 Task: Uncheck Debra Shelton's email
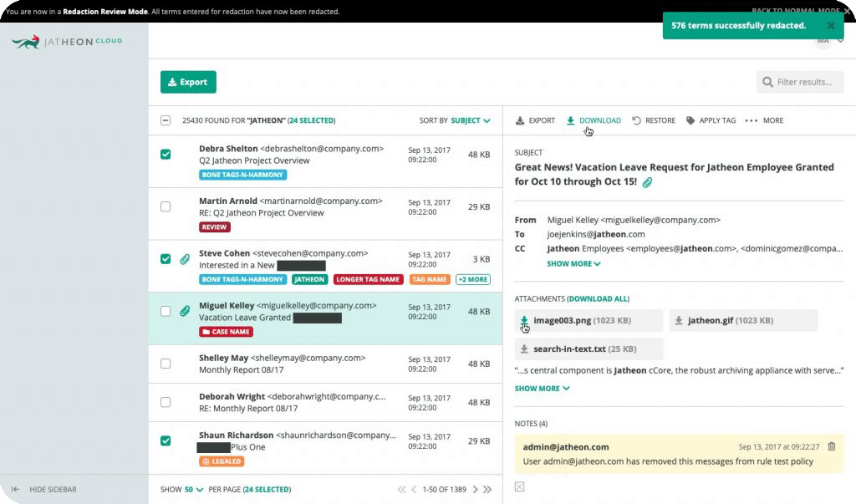pos(166,155)
